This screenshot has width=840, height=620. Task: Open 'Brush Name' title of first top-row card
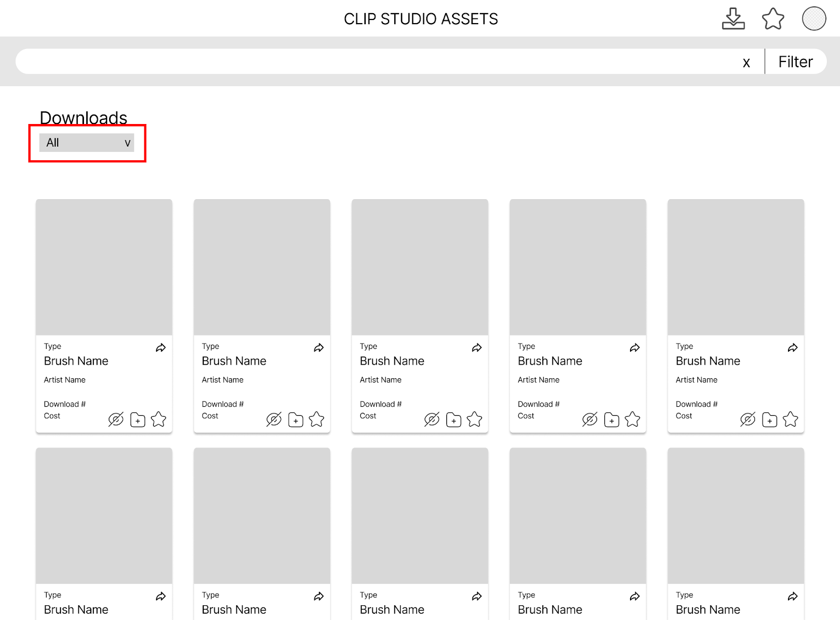pyautogui.click(x=76, y=361)
